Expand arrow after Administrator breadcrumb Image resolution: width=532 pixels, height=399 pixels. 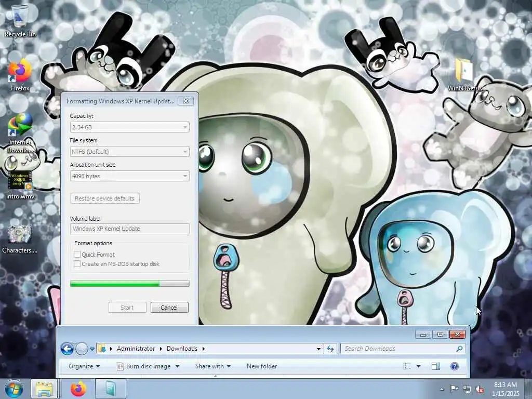[x=161, y=349]
